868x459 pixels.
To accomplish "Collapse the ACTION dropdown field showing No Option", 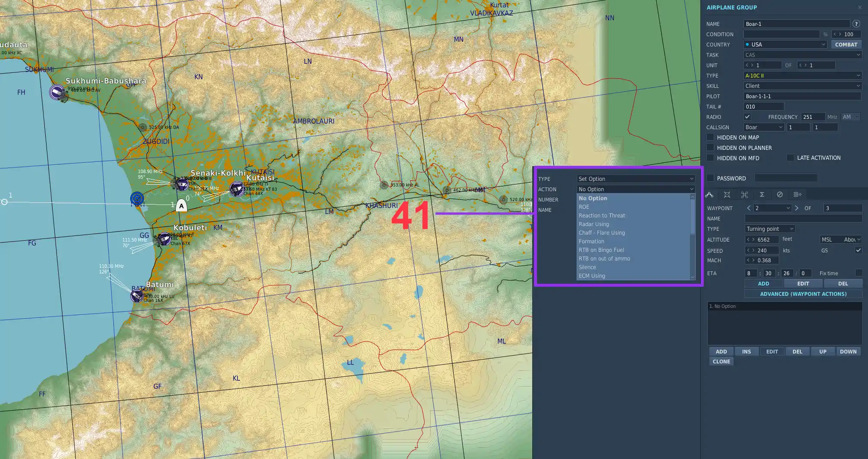I will click(636, 189).
